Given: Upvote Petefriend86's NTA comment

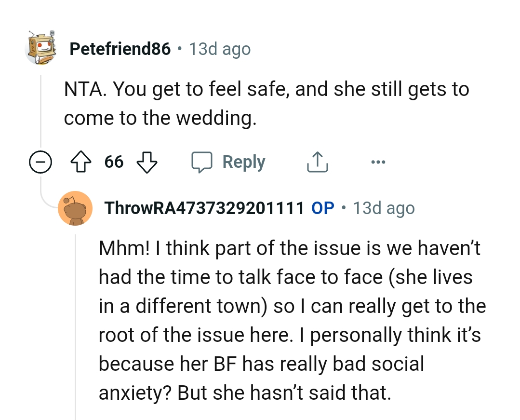Looking at the screenshot, I should pos(81,162).
